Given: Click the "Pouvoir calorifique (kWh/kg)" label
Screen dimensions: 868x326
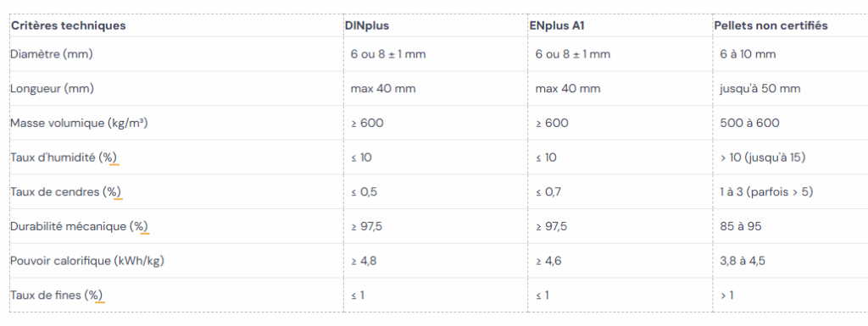Looking at the screenshot, I should pos(87,261).
